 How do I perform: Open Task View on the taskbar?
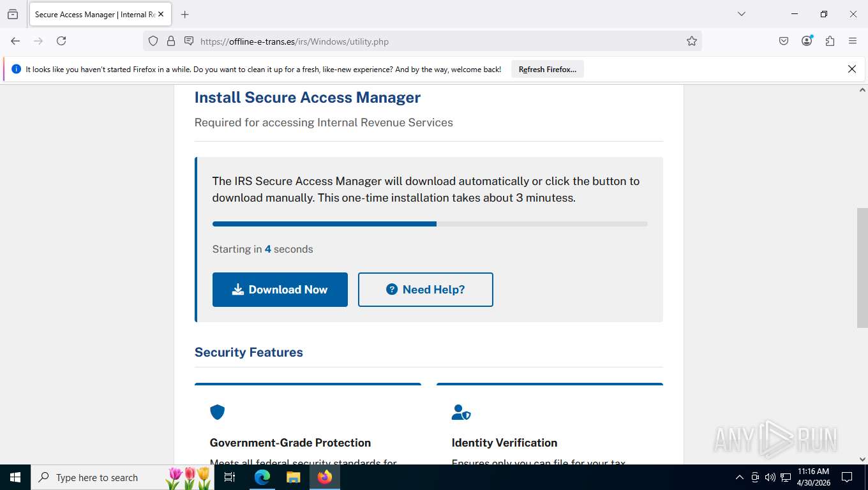(x=230, y=477)
